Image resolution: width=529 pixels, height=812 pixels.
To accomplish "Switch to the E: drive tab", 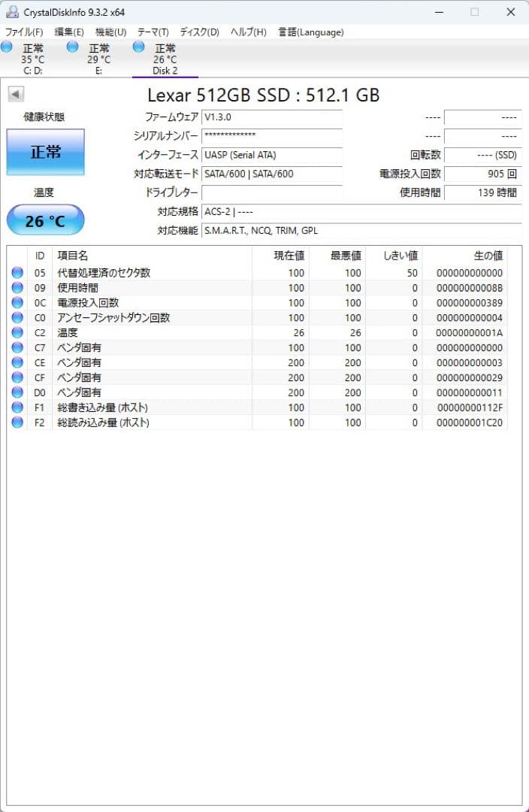I will point(98,59).
